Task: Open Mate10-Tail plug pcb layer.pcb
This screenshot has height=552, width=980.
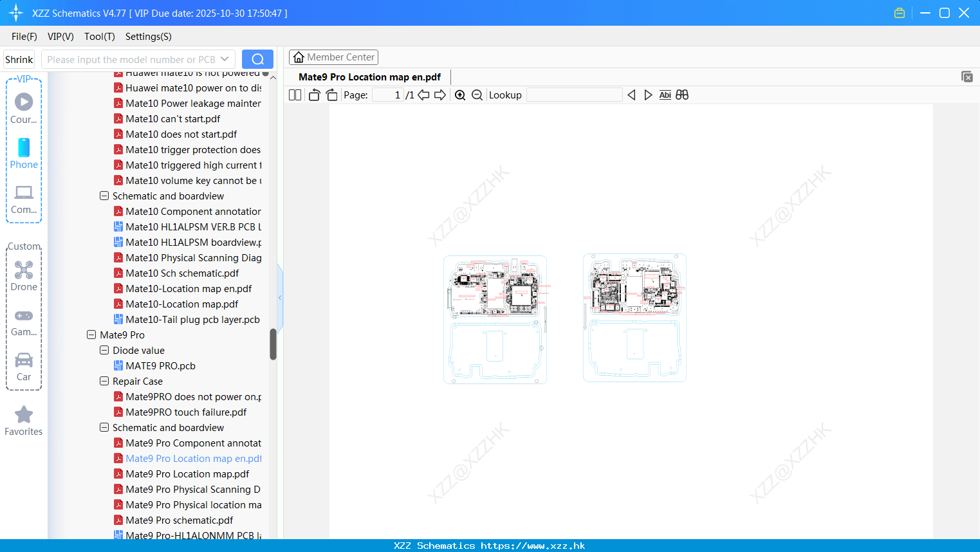Action: coord(192,320)
